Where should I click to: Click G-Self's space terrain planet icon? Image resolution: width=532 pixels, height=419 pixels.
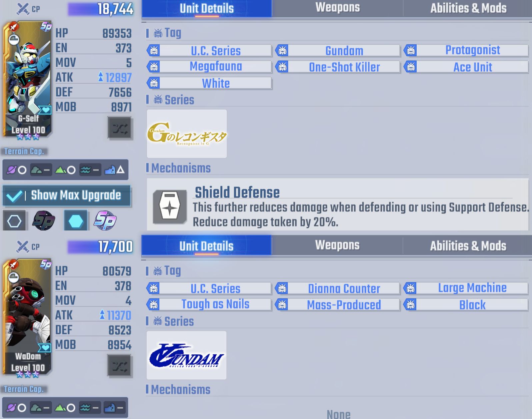(12, 170)
